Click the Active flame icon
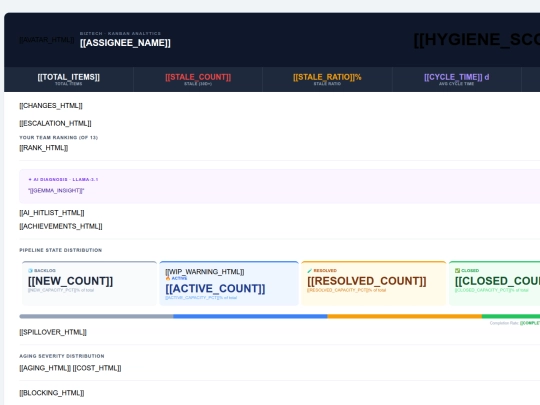Screen dimensions: 540x405 coord(168,278)
